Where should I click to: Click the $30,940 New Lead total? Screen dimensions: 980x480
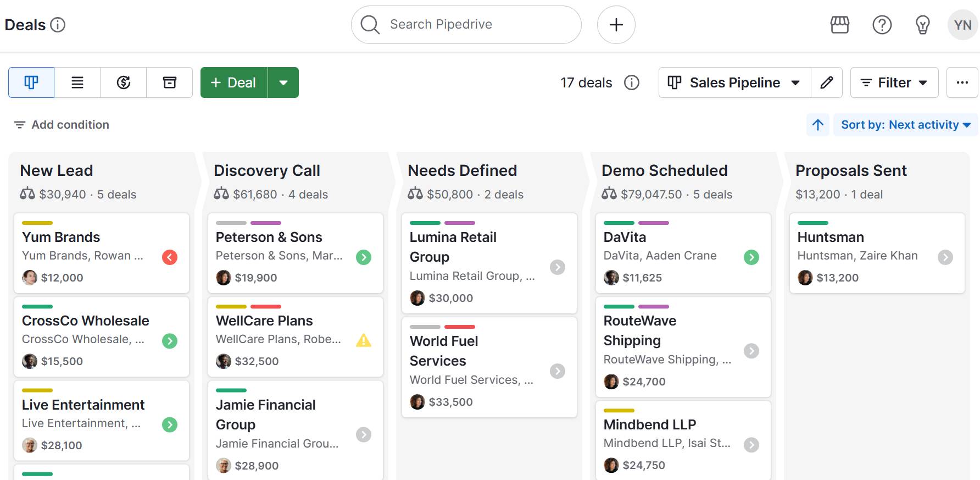(x=63, y=195)
